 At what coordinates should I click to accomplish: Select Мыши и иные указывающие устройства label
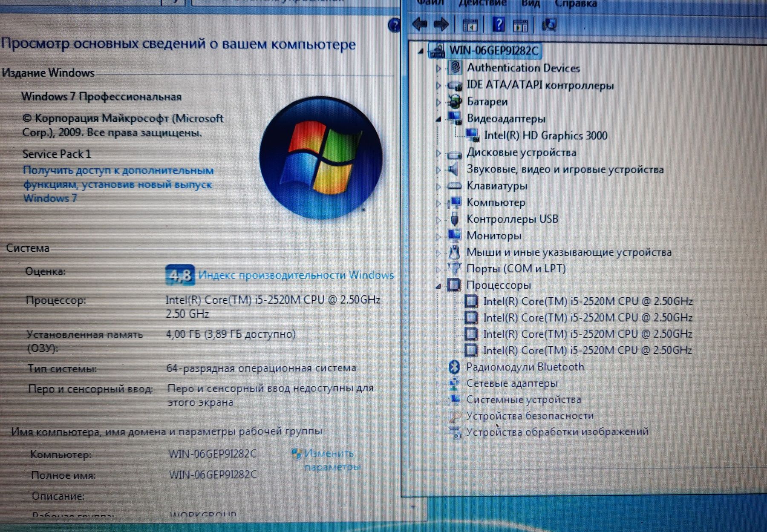click(569, 252)
